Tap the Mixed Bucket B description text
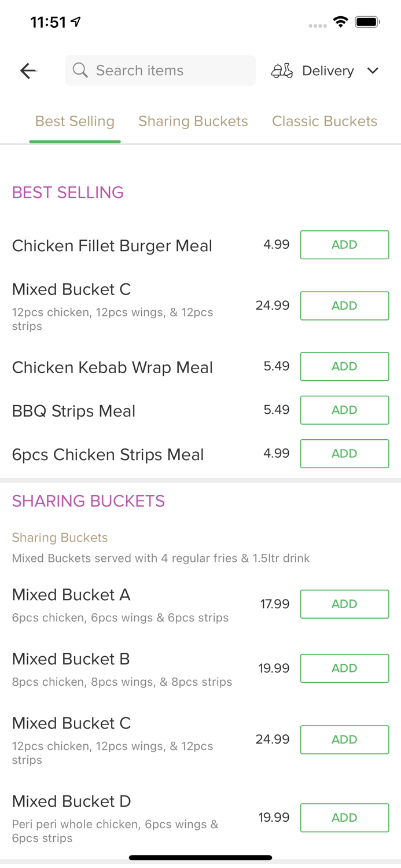 tap(122, 682)
